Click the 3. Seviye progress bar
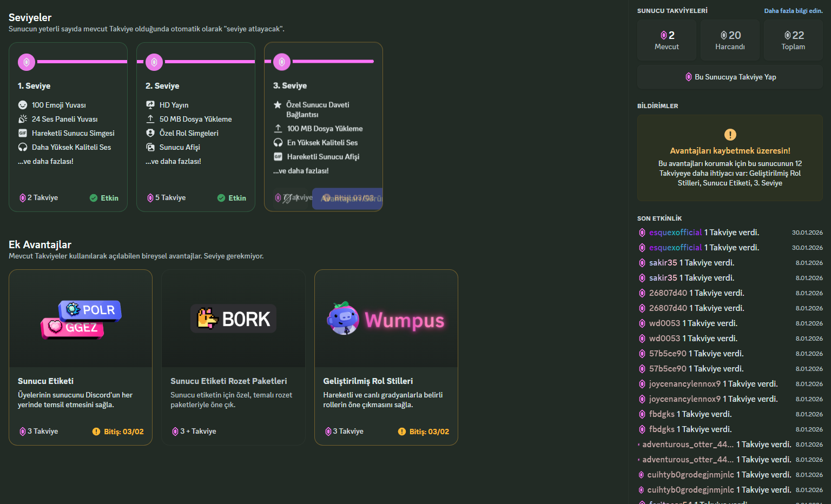The width and height of the screenshot is (831, 504). tap(333, 62)
